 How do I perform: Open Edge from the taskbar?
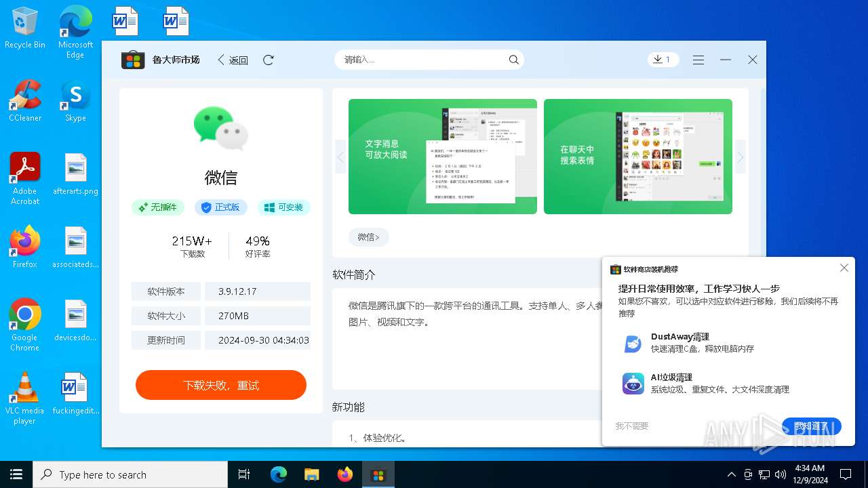[279, 474]
